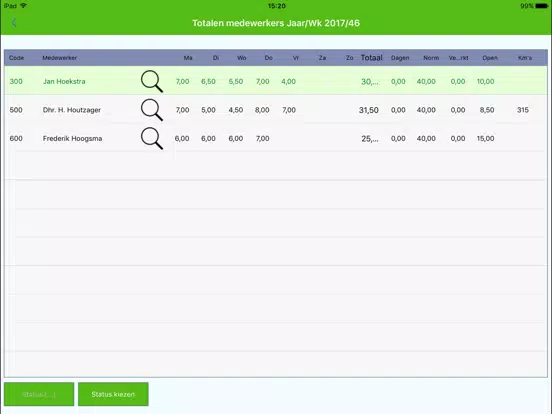Click Houtzager's Tuesday value 5,00

(x=208, y=110)
